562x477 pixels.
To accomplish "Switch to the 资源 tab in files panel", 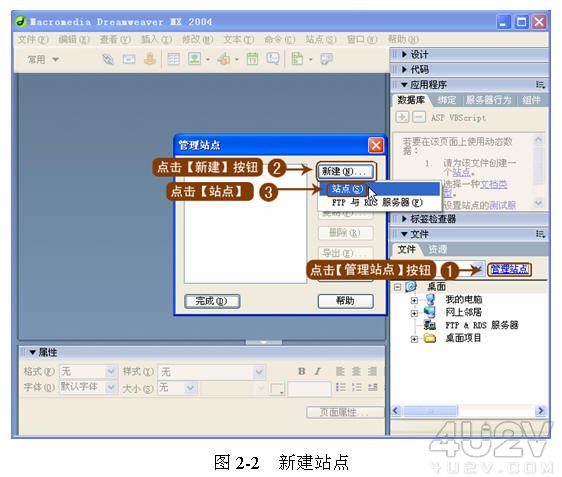I will tap(437, 249).
